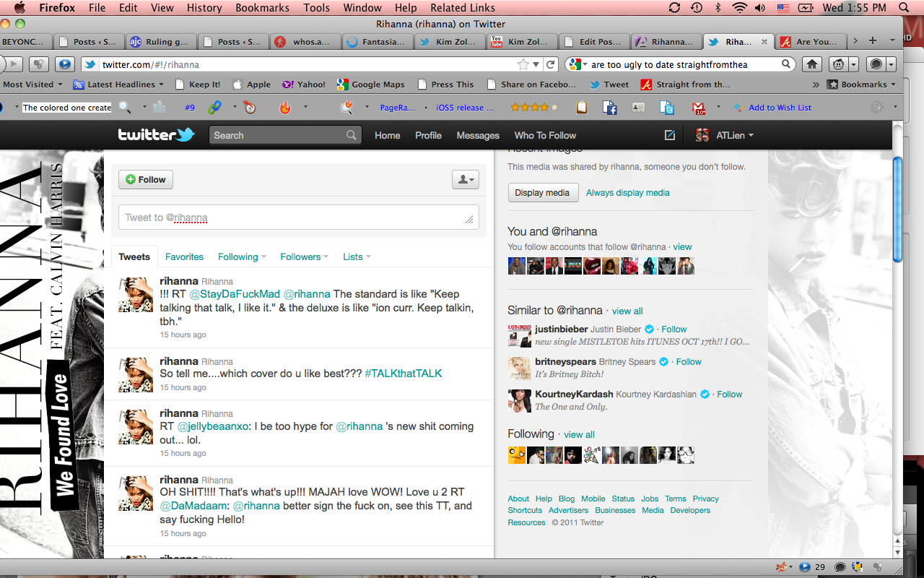Image resolution: width=924 pixels, height=578 pixels.
Task: Click the Gmail icon in the toolbar
Action: coord(699,108)
